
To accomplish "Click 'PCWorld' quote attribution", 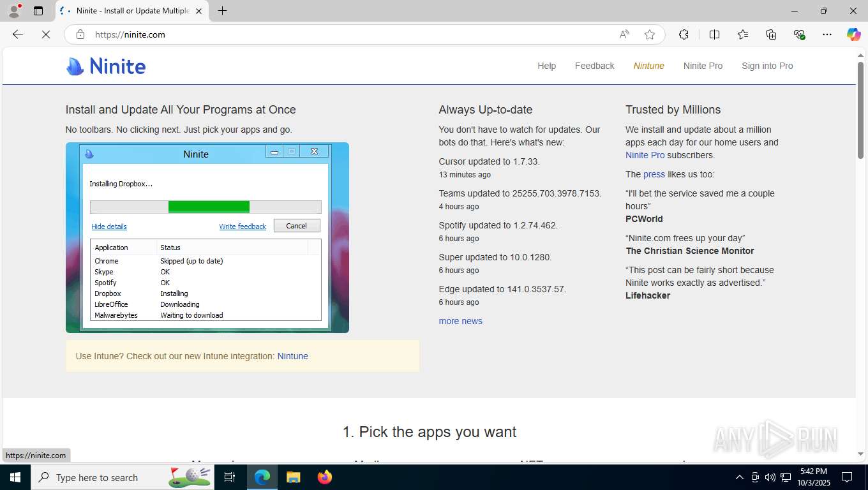I will tap(644, 219).
